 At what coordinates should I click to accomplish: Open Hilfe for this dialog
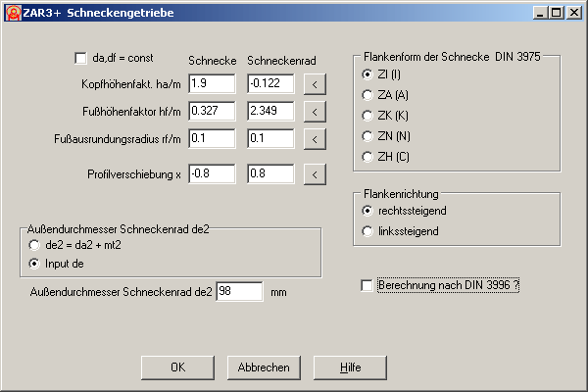coord(350,367)
